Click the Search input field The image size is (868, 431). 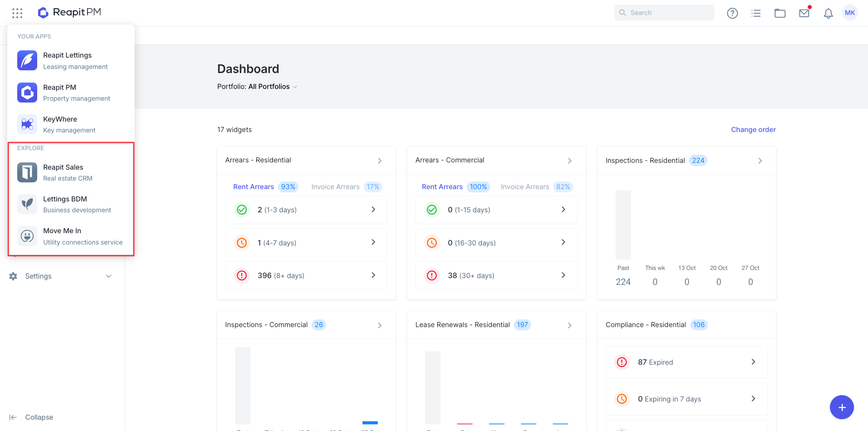pyautogui.click(x=664, y=13)
